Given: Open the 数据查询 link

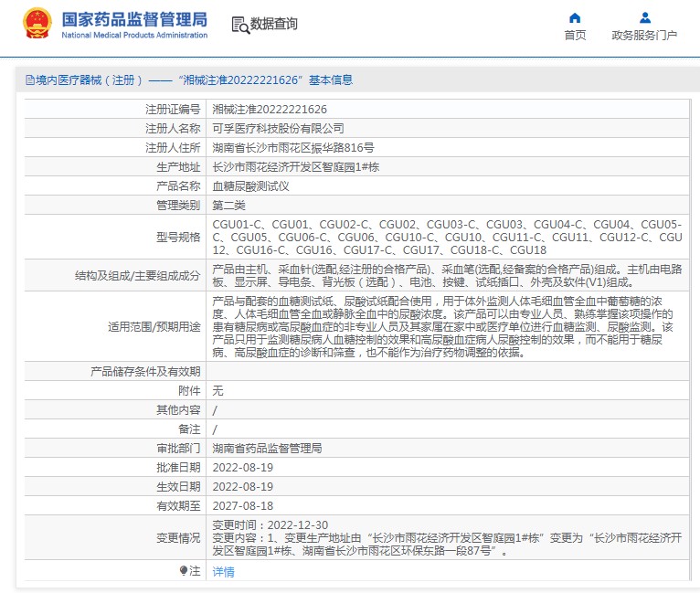Looking at the screenshot, I should tap(273, 24).
